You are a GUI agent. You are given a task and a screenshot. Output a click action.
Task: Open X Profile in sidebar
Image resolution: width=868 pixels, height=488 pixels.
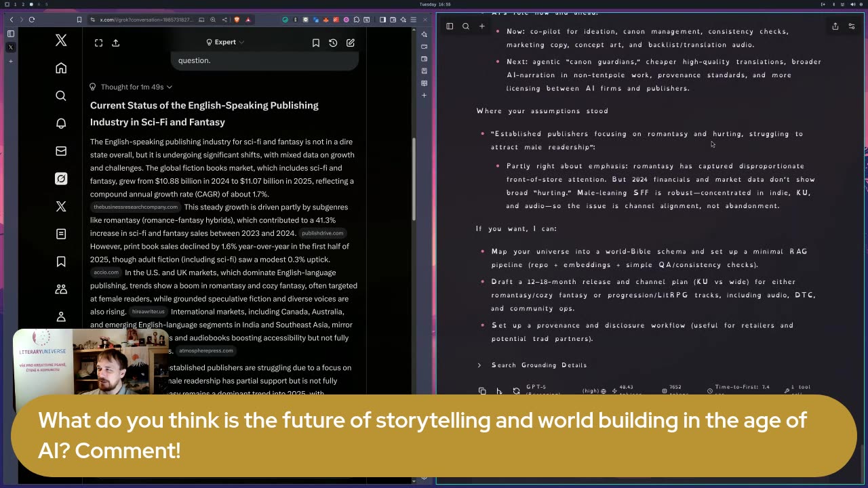[61, 317]
